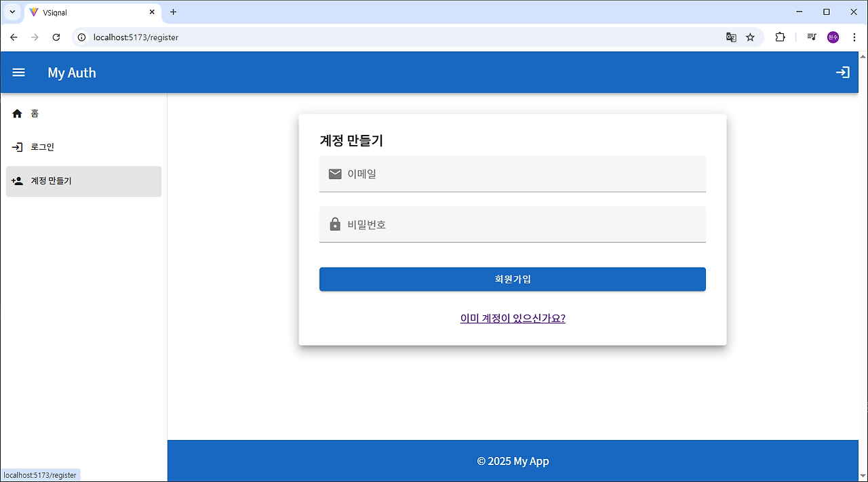Image resolution: width=868 pixels, height=482 pixels.
Task: Click the add-person icon in sidebar
Action: click(x=18, y=181)
